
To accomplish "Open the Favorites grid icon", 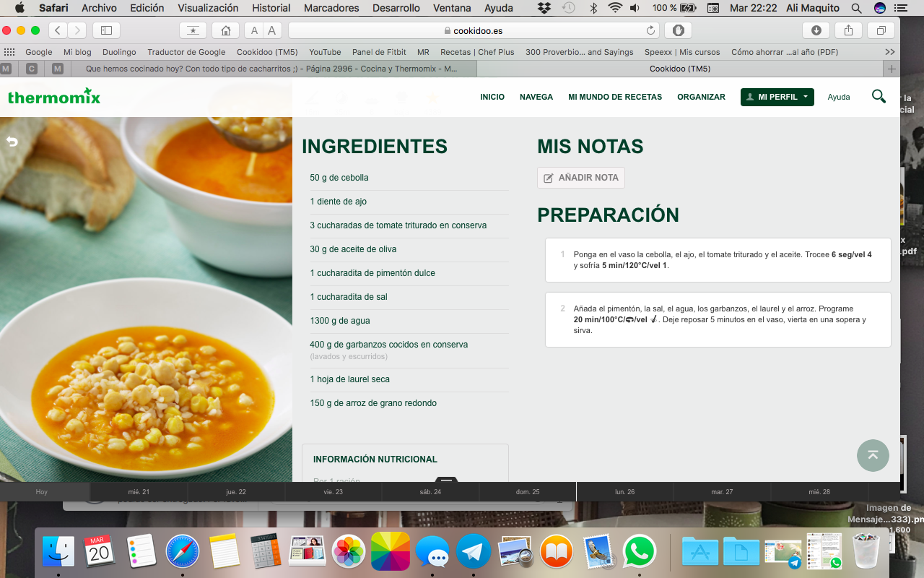I will pos(9,52).
